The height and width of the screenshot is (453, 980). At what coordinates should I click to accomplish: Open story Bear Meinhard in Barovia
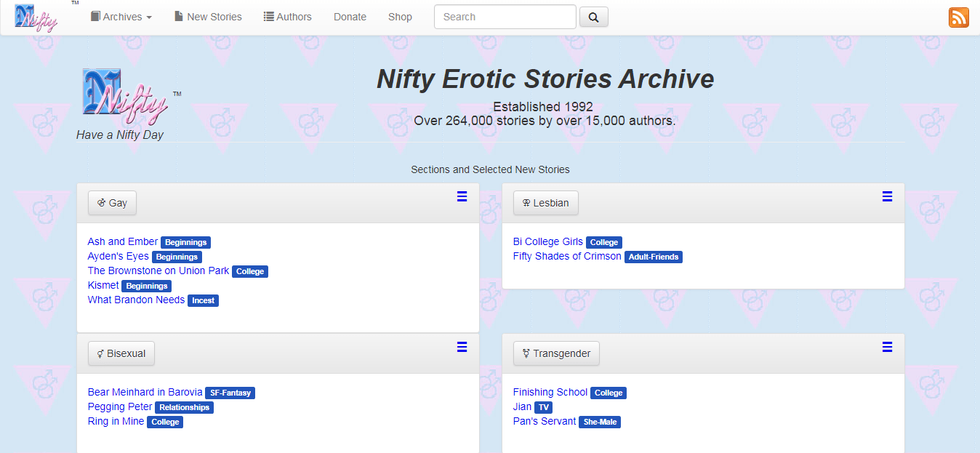point(145,392)
